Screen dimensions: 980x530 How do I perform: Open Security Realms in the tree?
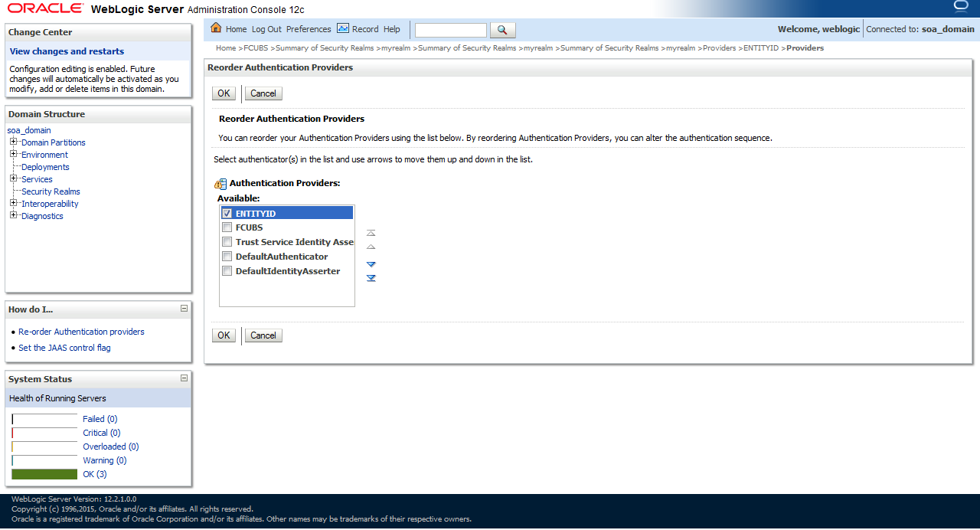51,191
